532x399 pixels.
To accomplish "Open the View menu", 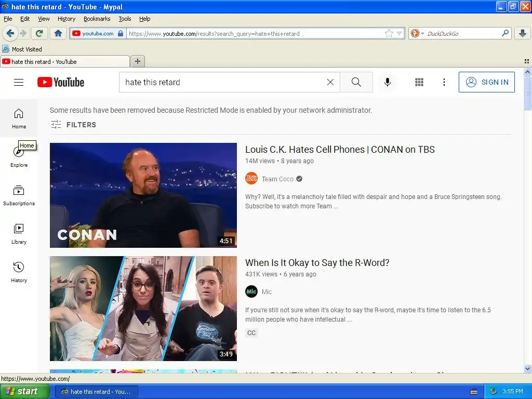I will click(x=44, y=19).
